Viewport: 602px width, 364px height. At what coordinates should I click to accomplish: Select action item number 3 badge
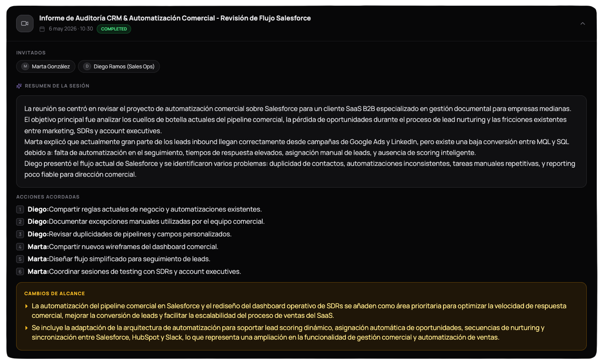(x=20, y=234)
